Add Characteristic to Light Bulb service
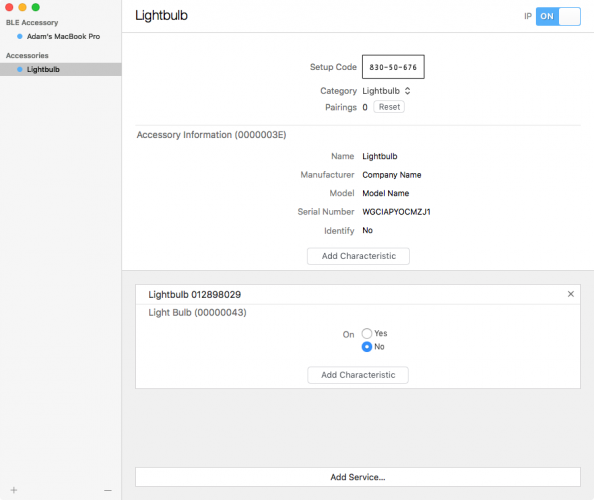594x500 pixels. click(358, 375)
